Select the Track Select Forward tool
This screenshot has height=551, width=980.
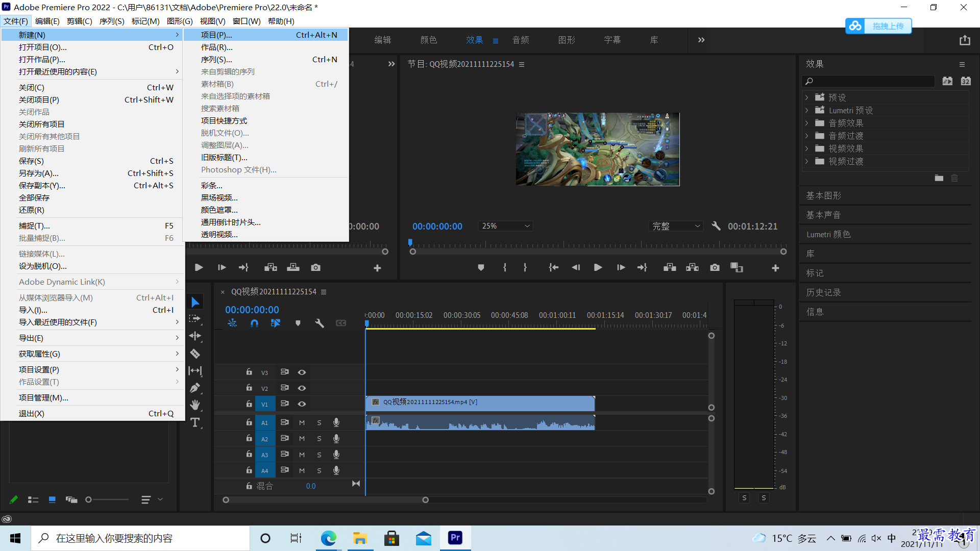point(195,319)
